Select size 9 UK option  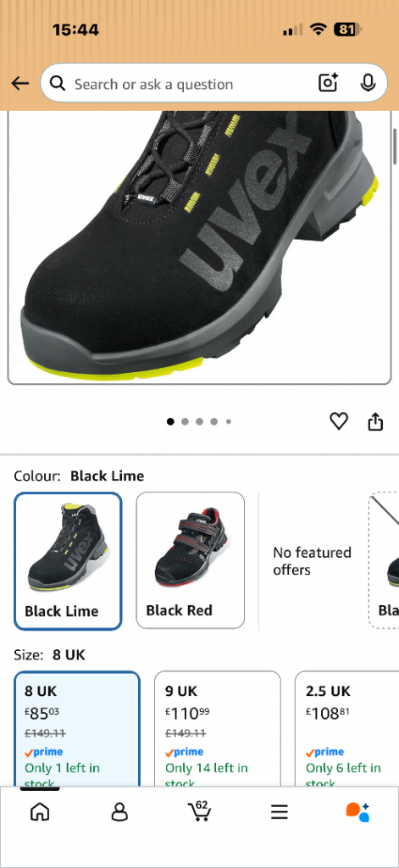(x=218, y=728)
